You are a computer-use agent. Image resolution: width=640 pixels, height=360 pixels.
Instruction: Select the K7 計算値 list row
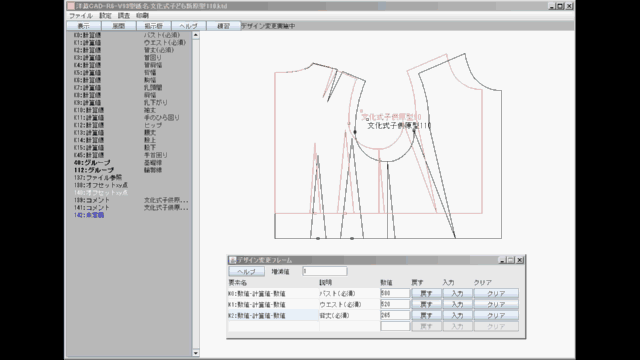pos(129,87)
